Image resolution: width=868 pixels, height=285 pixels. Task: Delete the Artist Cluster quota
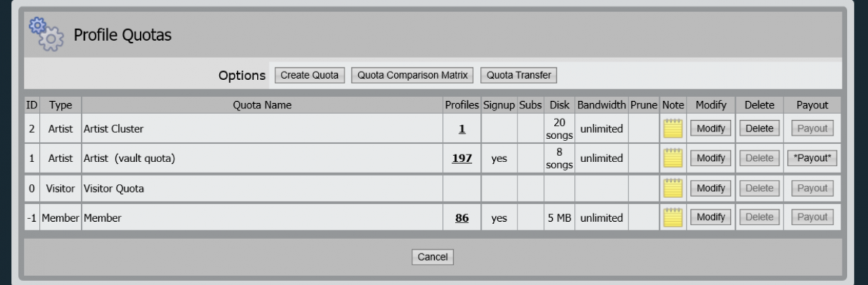(x=759, y=128)
